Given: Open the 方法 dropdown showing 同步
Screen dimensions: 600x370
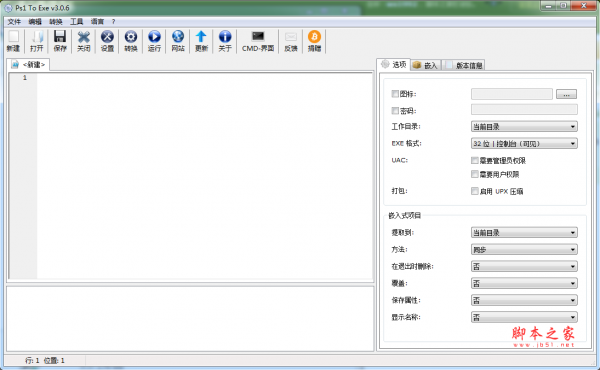Looking at the screenshot, I should pyautogui.click(x=524, y=249).
